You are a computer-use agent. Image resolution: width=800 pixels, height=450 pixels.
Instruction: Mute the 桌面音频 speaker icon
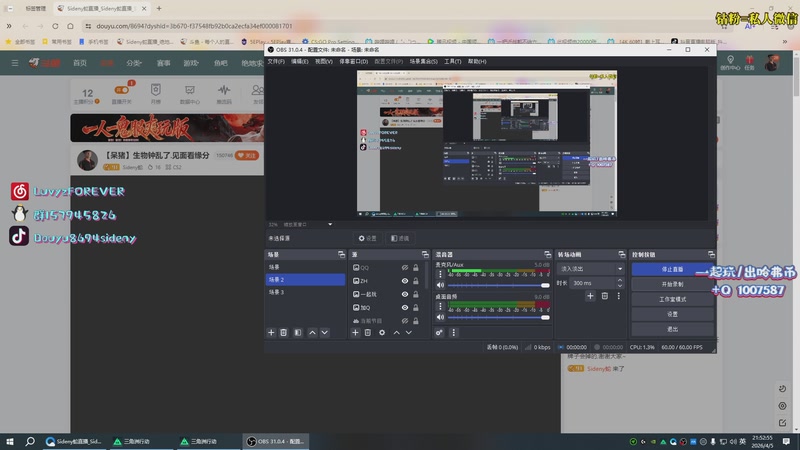point(440,317)
